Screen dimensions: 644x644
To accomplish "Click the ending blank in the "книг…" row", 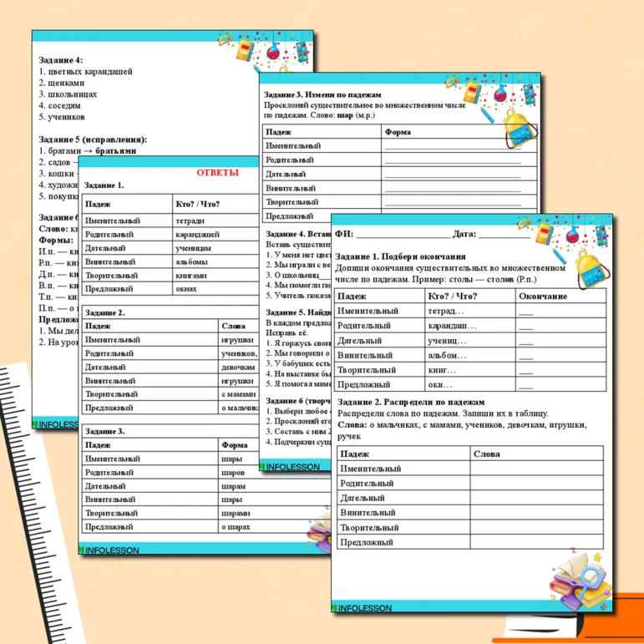I will pos(525,373).
